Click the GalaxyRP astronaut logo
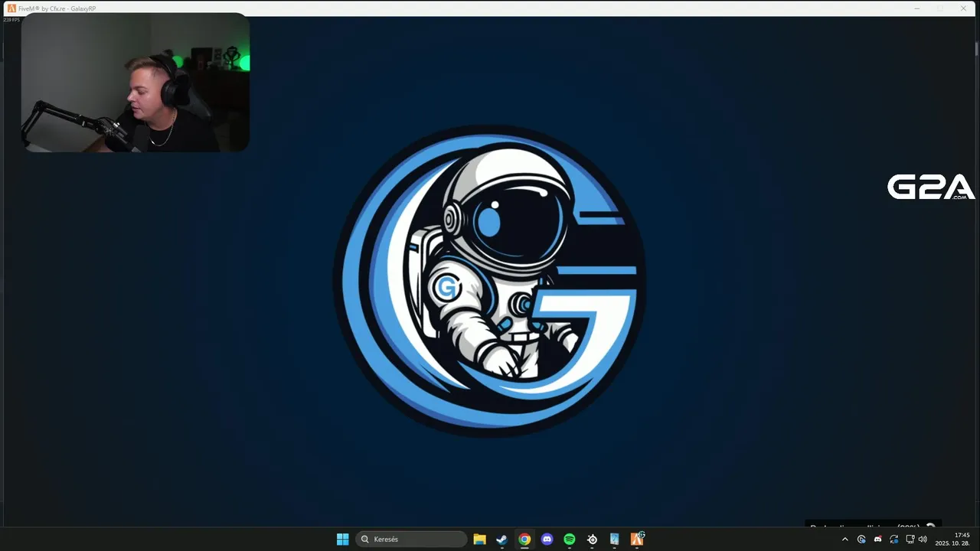Viewport: 980px width, 551px height. point(489,282)
